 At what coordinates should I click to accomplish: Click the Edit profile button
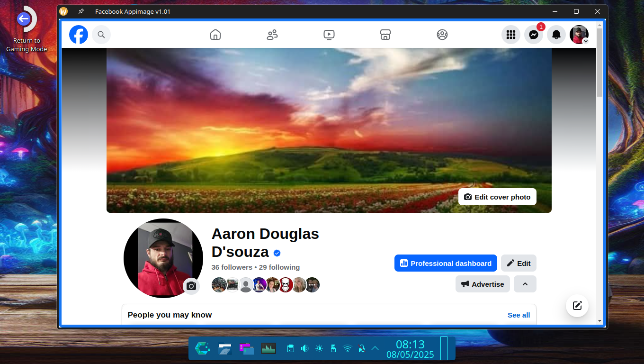[519, 263]
